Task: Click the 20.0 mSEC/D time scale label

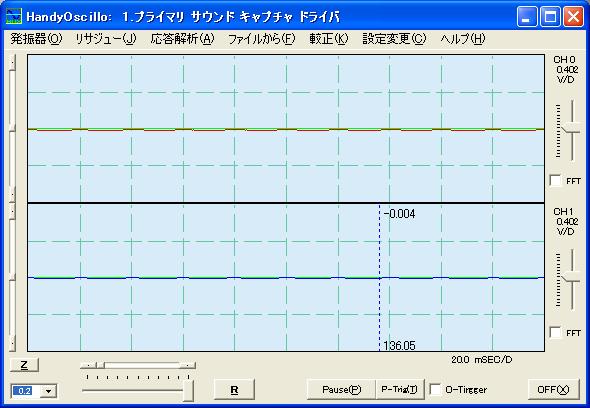Action: click(x=482, y=359)
